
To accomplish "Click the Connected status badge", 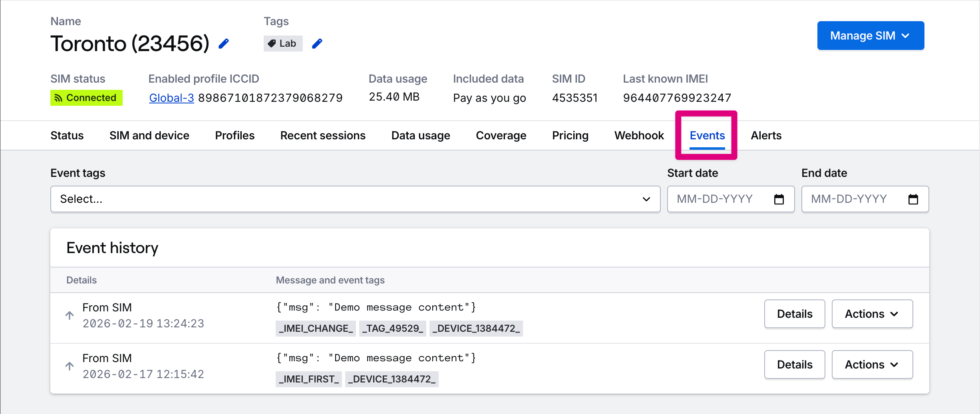I will point(86,98).
